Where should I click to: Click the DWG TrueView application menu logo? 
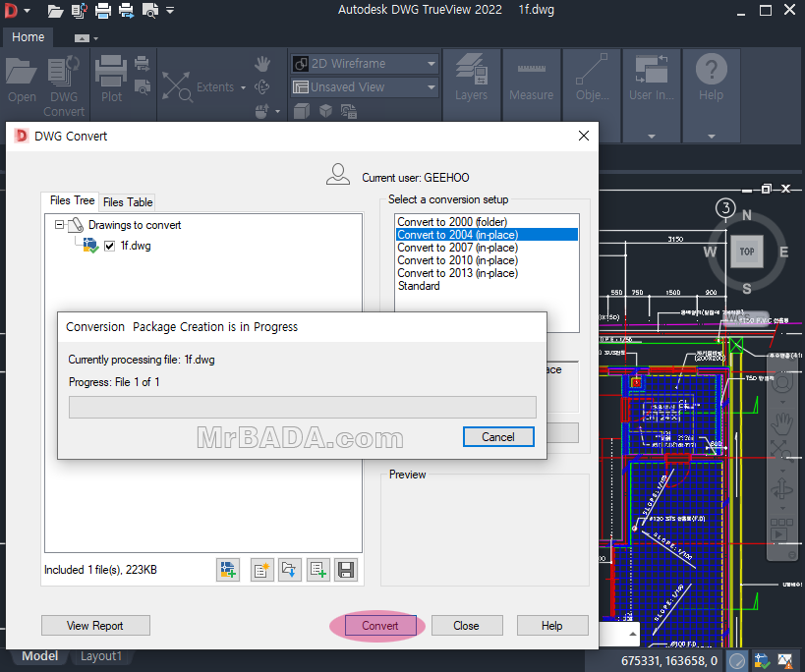click(x=11, y=10)
